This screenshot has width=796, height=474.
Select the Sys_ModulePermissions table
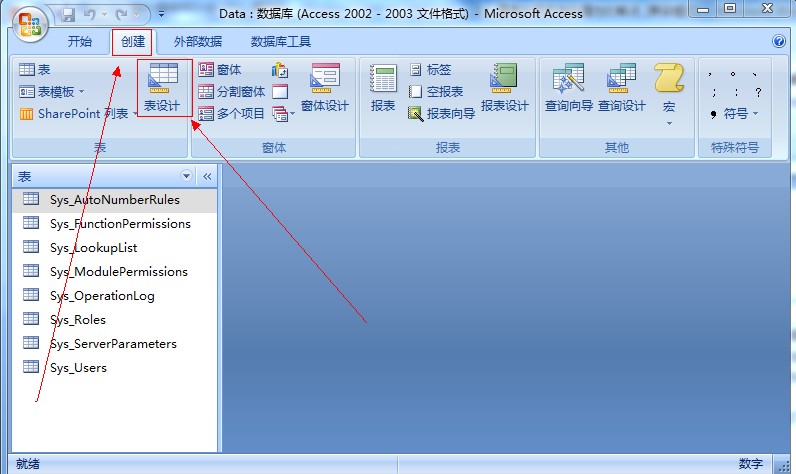[x=115, y=272]
